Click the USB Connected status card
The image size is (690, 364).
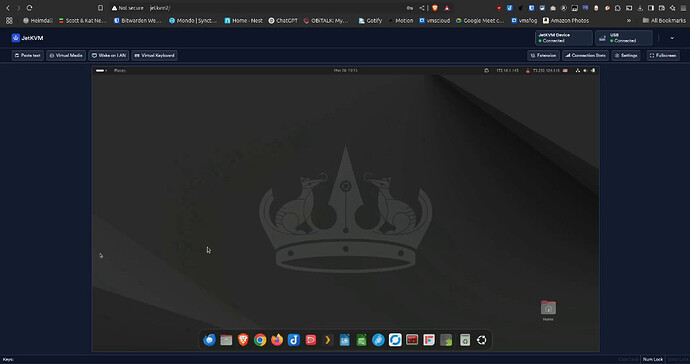click(624, 38)
